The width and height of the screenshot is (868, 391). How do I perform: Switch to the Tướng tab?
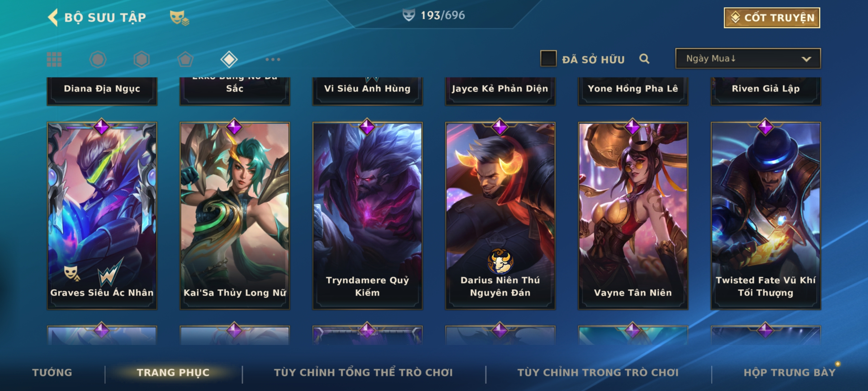[x=52, y=373]
